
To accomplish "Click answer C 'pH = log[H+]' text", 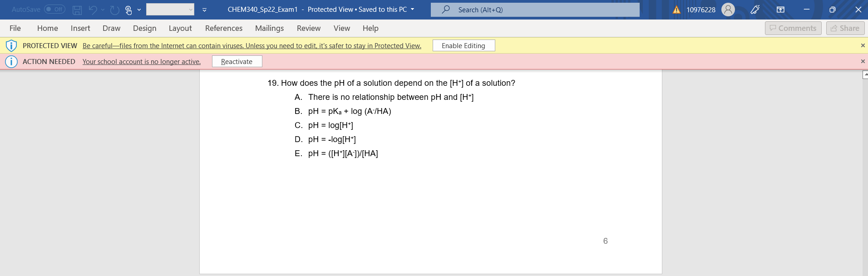I will [x=330, y=125].
